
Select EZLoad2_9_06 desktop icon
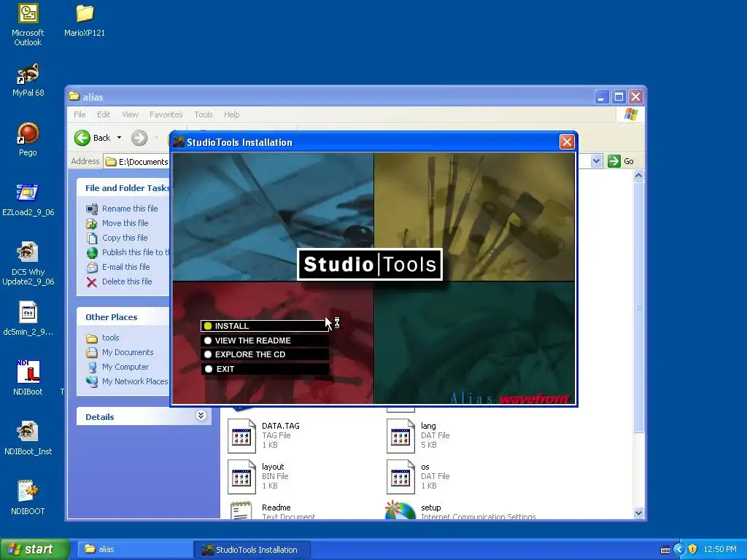[28, 200]
